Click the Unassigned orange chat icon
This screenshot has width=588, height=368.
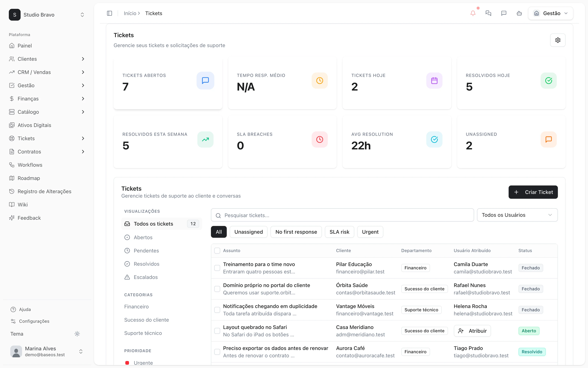click(549, 139)
